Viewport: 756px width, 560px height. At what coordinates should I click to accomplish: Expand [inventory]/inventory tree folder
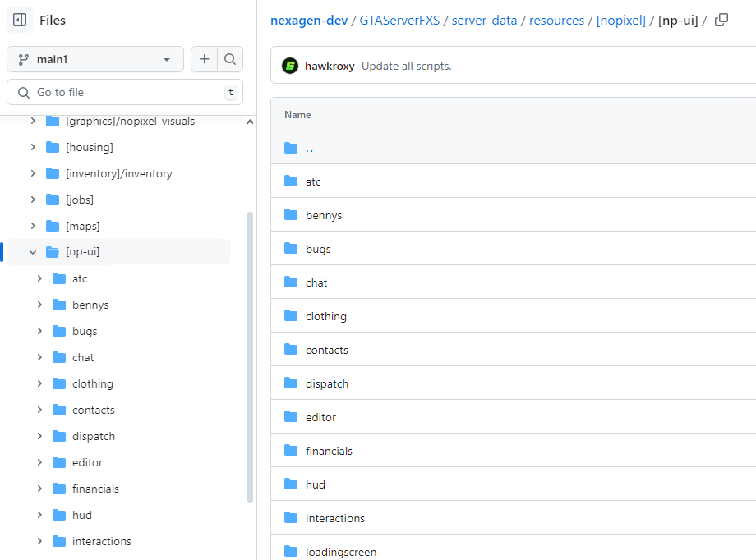(33, 173)
